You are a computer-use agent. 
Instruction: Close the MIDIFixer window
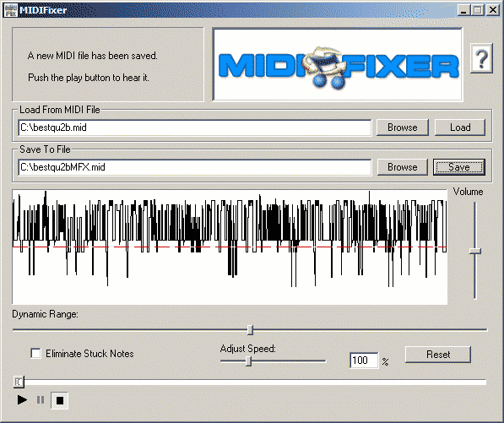(x=492, y=10)
